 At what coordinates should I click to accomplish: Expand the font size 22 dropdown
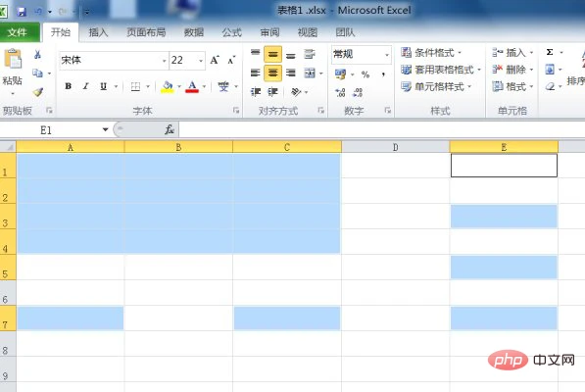point(201,61)
